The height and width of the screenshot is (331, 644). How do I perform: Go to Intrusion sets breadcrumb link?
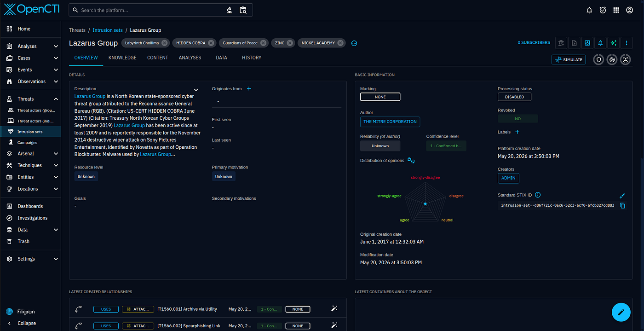tap(108, 30)
